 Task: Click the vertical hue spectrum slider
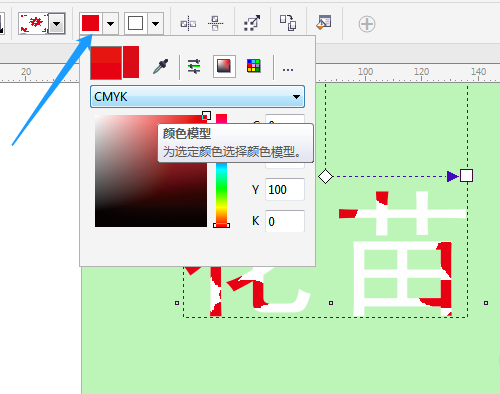pos(221,170)
